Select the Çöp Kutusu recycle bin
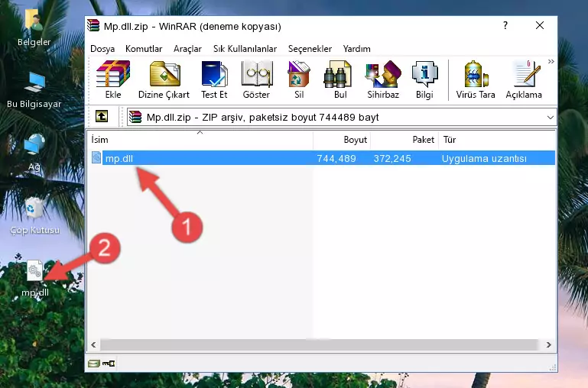 point(34,215)
